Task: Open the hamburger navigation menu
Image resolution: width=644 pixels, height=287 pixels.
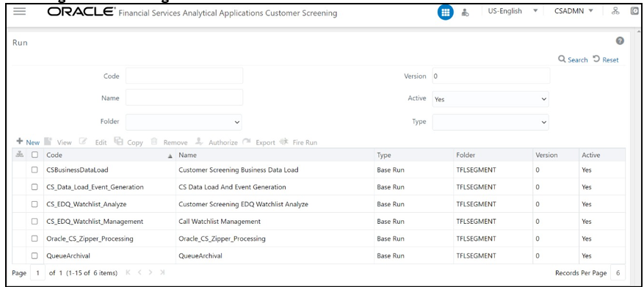Action: coord(20,12)
